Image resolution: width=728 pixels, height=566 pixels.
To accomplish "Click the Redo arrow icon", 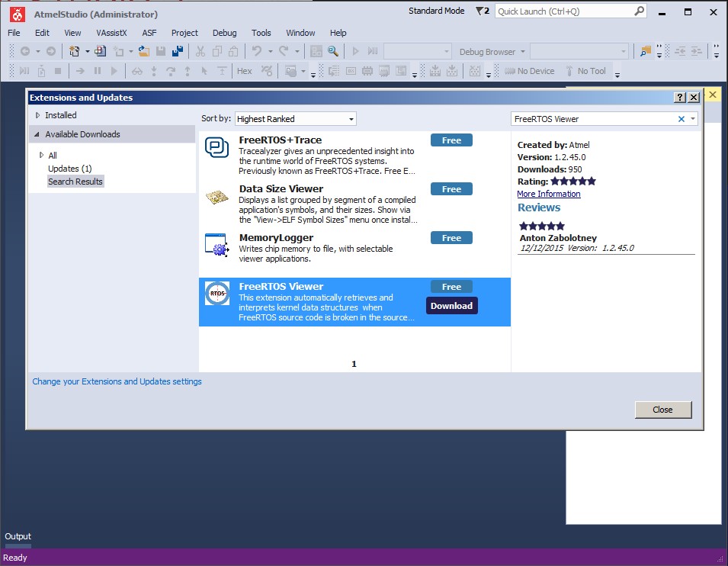I will click(x=284, y=52).
